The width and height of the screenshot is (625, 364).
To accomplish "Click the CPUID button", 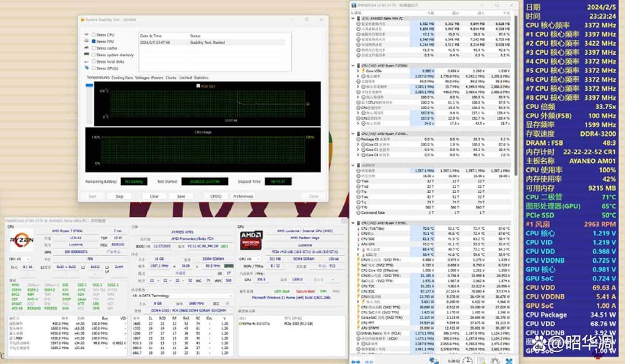I will 216,196.
